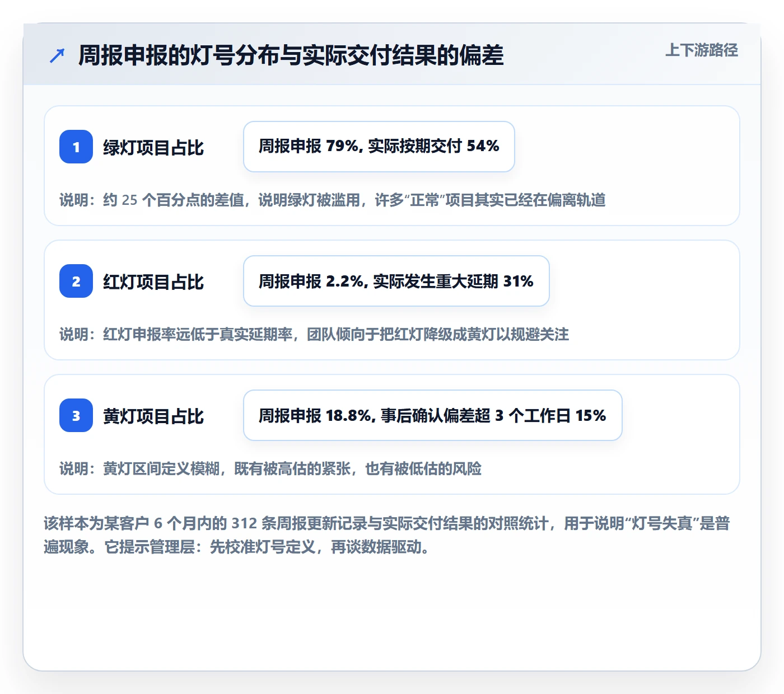This screenshot has width=784, height=694.
Task: Click the note about 黄灯区间定义模糊
Action: pyautogui.click(x=270, y=469)
